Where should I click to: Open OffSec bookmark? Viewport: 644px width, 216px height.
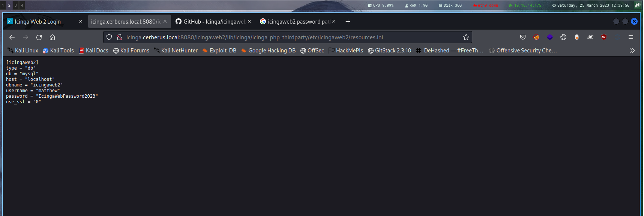312,51
